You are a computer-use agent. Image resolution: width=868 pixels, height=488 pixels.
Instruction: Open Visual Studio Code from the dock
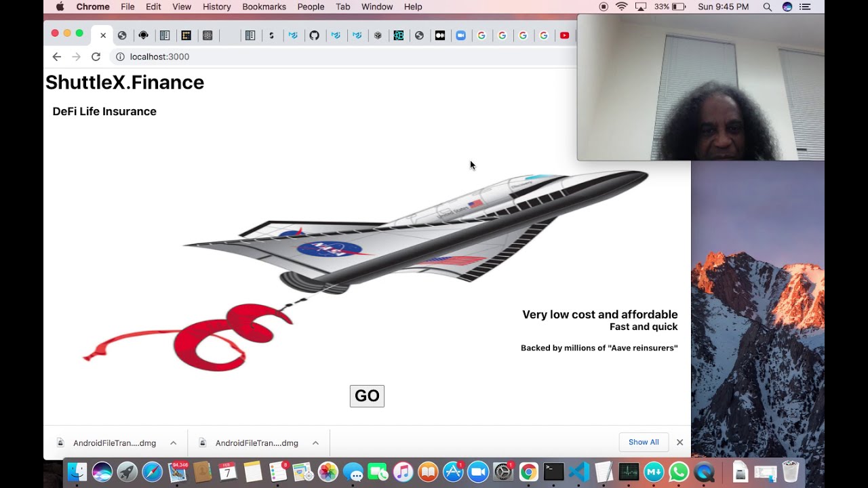coord(578,472)
